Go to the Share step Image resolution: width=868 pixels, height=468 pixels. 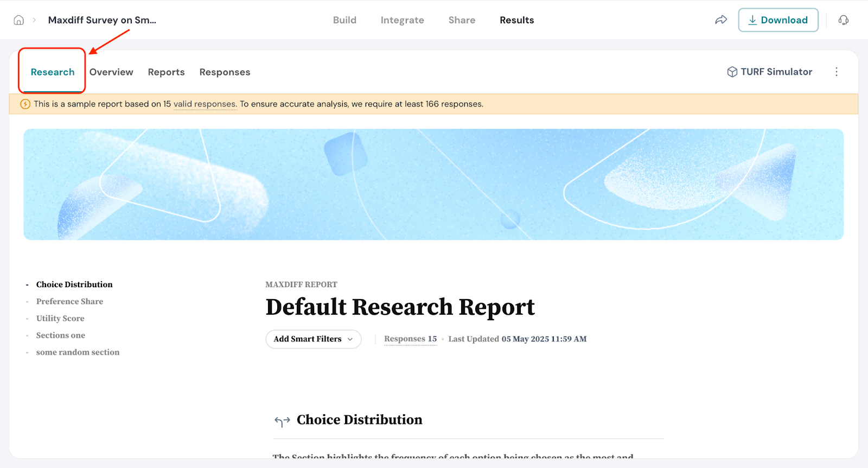[x=462, y=20]
